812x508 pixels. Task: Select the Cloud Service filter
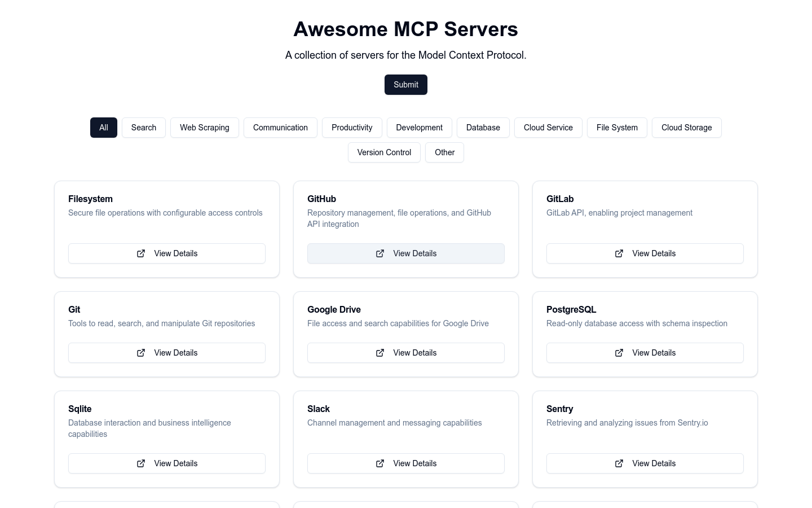click(x=548, y=128)
